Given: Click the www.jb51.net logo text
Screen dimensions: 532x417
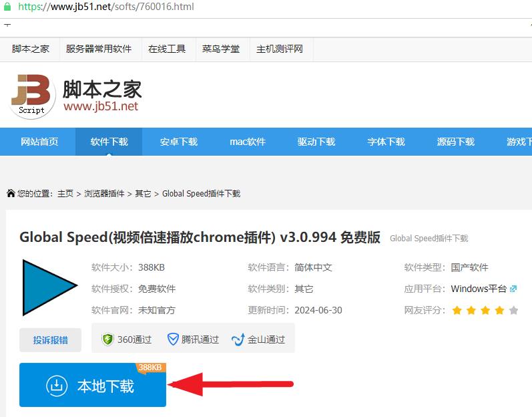Looking at the screenshot, I should (101, 106).
